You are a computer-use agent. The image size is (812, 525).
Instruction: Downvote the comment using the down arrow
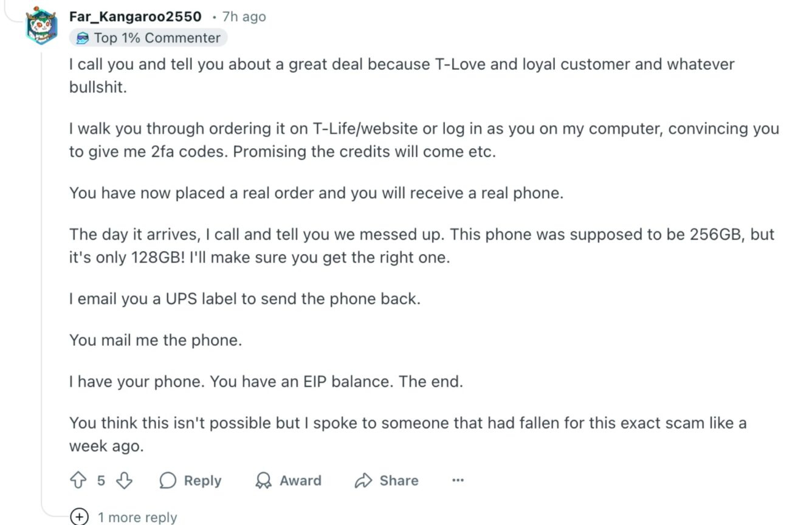124,481
